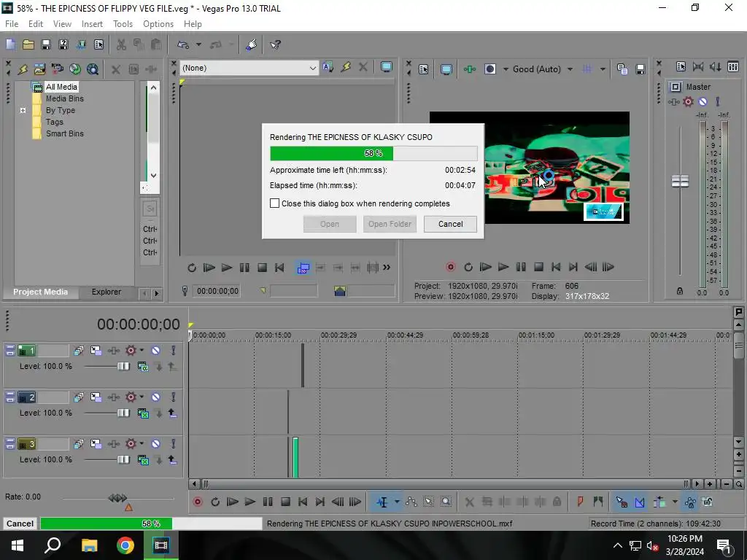Toggle Master bus mute icon
This screenshot has width=747, height=560.
[x=703, y=101]
